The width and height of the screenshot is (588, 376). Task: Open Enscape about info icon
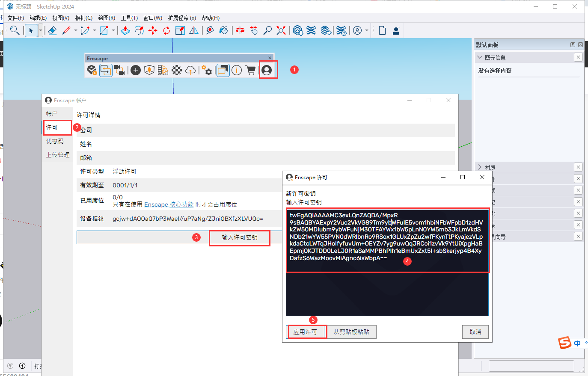(x=237, y=70)
